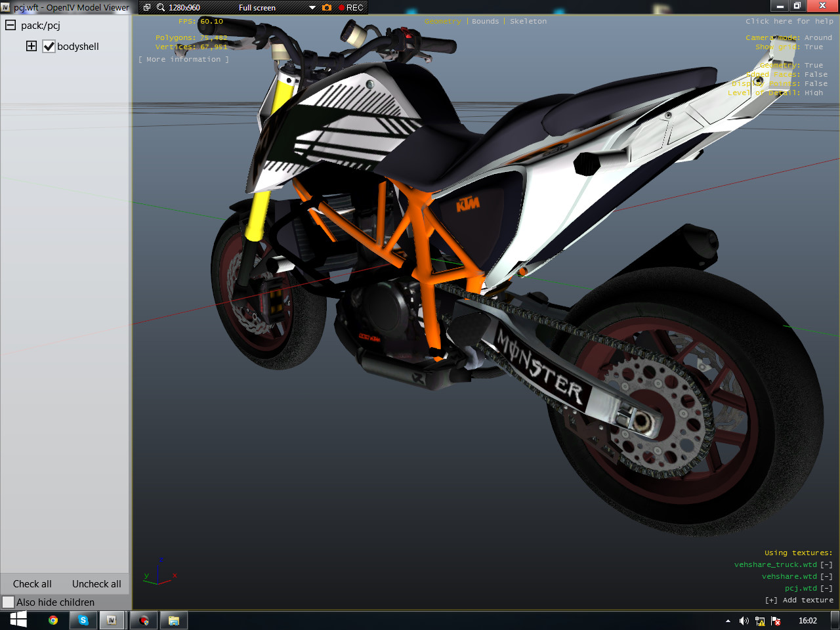
Task: Click the Full screen mode label
Action: tap(257, 8)
